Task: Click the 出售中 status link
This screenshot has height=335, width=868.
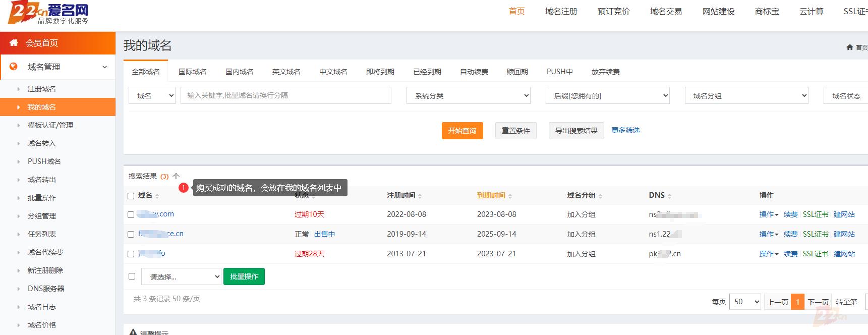Action: click(324, 234)
